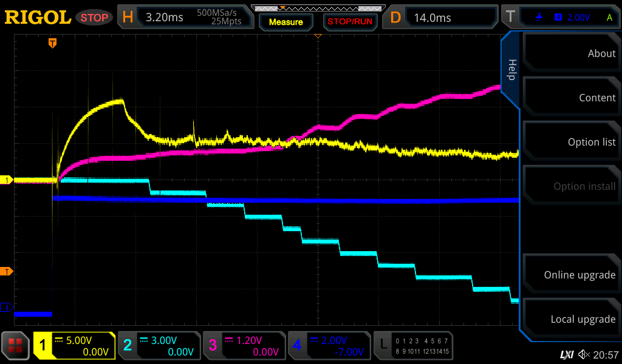Collapse the Help side panel tab
622x364 pixels.
[x=511, y=70]
